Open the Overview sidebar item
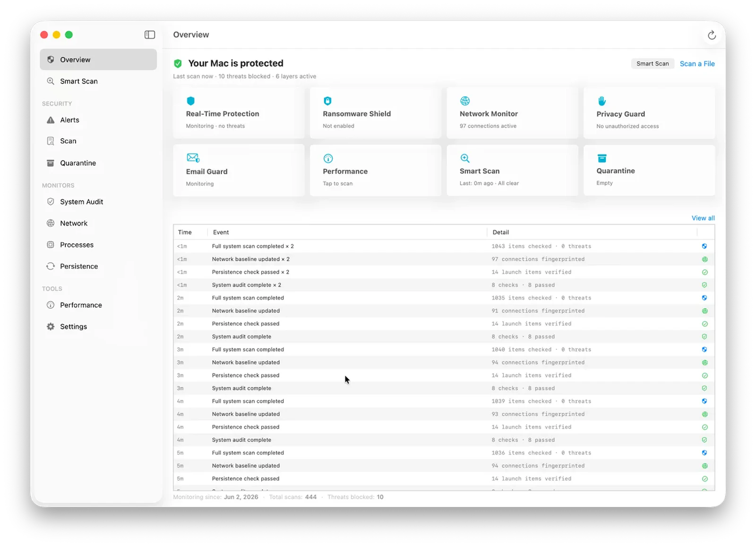756x547 pixels. (x=98, y=60)
